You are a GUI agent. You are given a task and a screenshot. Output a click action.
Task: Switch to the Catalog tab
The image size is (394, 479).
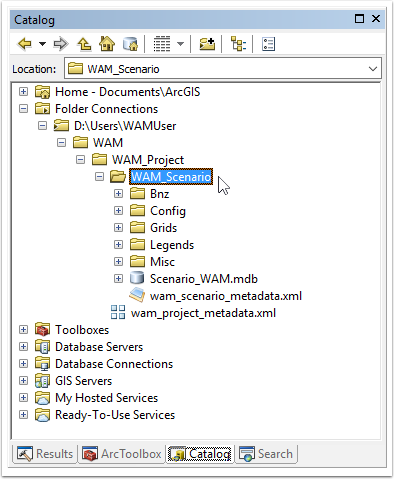pos(200,454)
